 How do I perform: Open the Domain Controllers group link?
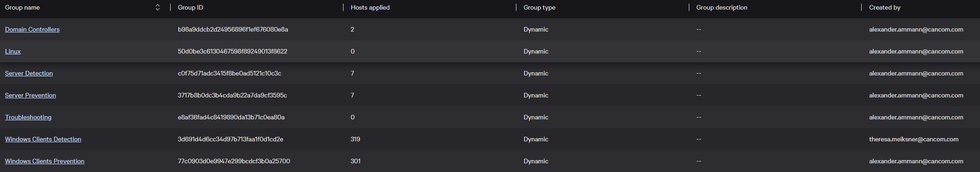32,29
